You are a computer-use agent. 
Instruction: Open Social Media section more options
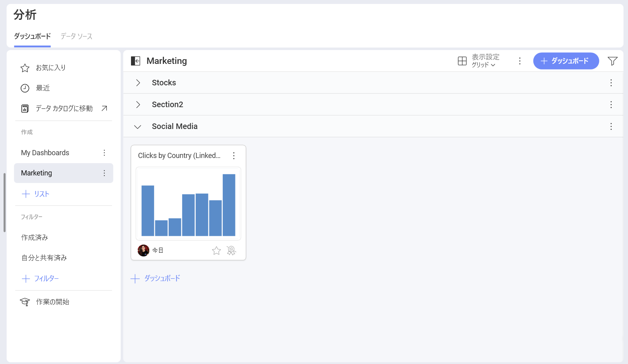point(611,126)
